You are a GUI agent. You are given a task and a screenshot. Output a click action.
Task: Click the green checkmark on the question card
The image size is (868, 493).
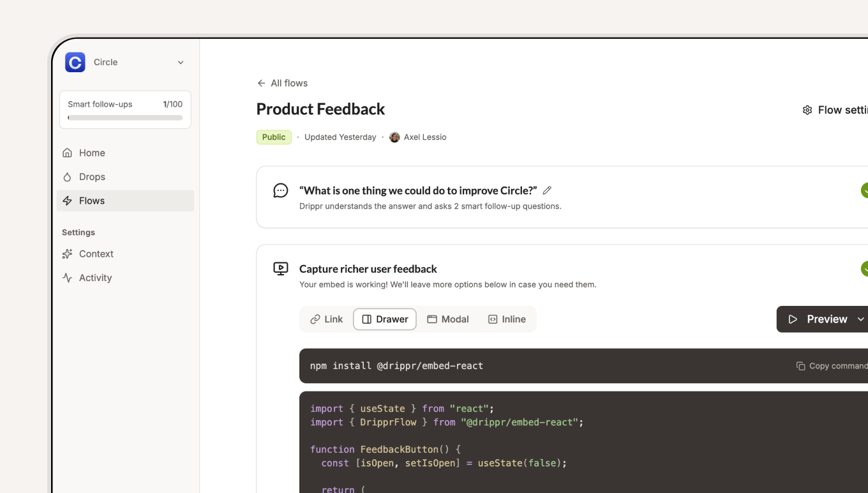(x=865, y=190)
